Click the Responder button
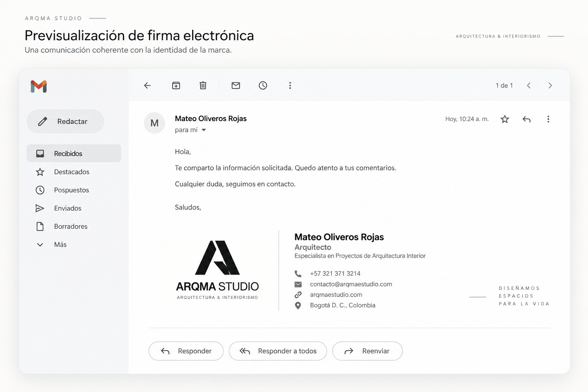This screenshot has width=588, height=392. pos(186,351)
